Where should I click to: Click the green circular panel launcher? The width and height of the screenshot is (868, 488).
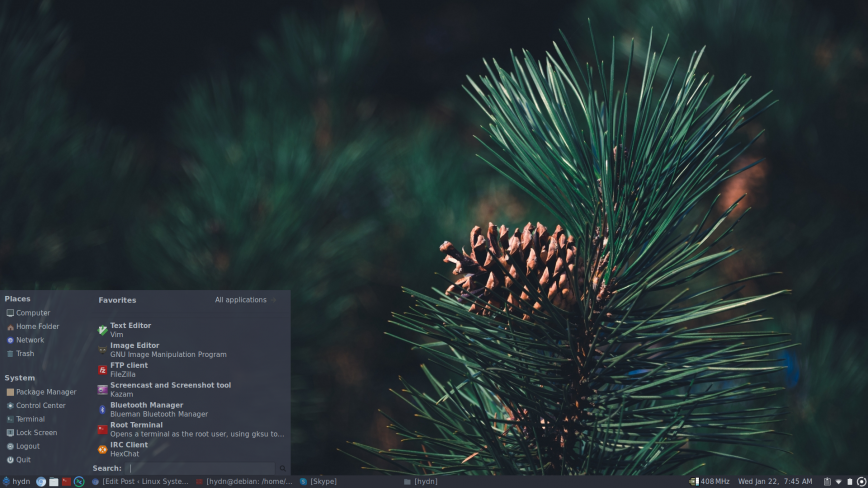pos(79,481)
